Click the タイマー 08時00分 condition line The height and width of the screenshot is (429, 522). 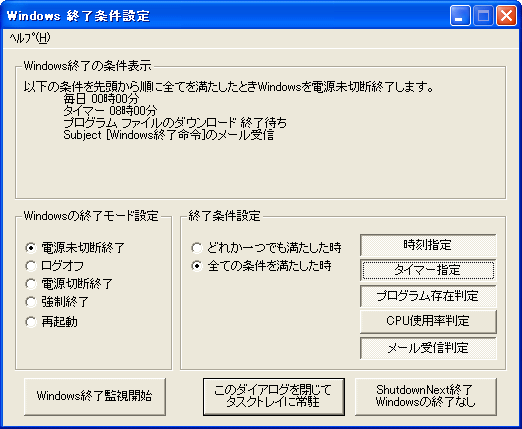pos(110,111)
